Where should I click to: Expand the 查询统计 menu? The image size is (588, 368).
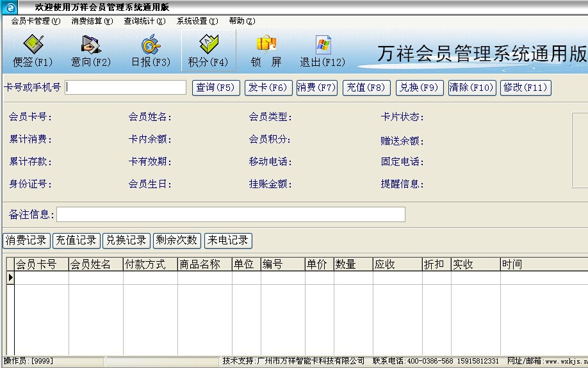(x=144, y=21)
